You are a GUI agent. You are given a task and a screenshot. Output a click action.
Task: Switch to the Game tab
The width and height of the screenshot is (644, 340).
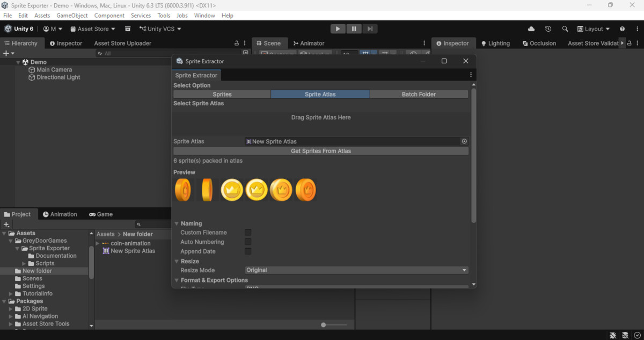(x=101, y=214)
